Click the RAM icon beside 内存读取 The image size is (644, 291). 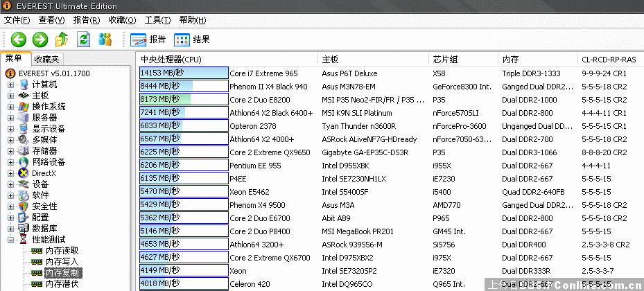pyautogui.click(x=37, y=251)
